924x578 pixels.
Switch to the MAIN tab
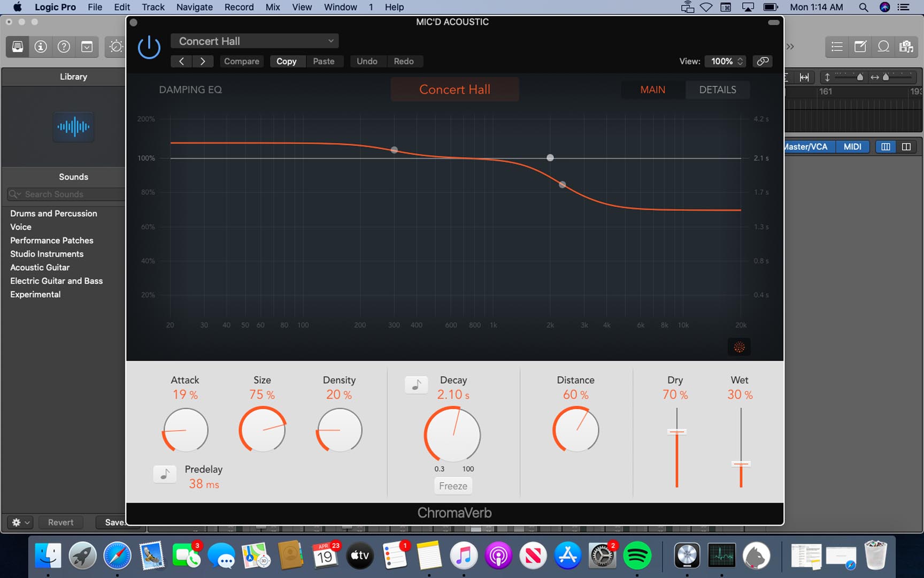(x=653, y=89)
